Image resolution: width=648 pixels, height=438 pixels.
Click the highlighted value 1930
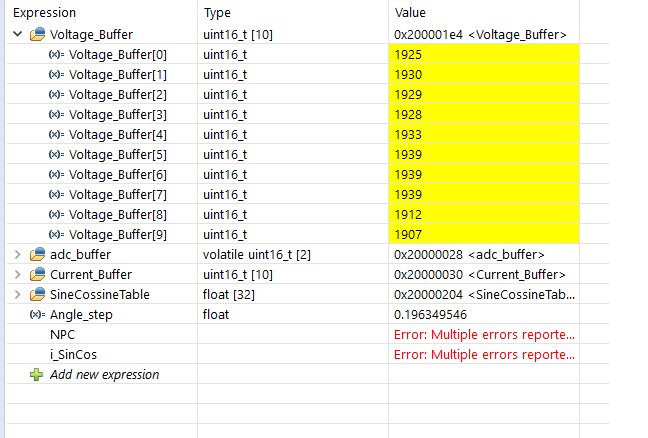[408, 74]
